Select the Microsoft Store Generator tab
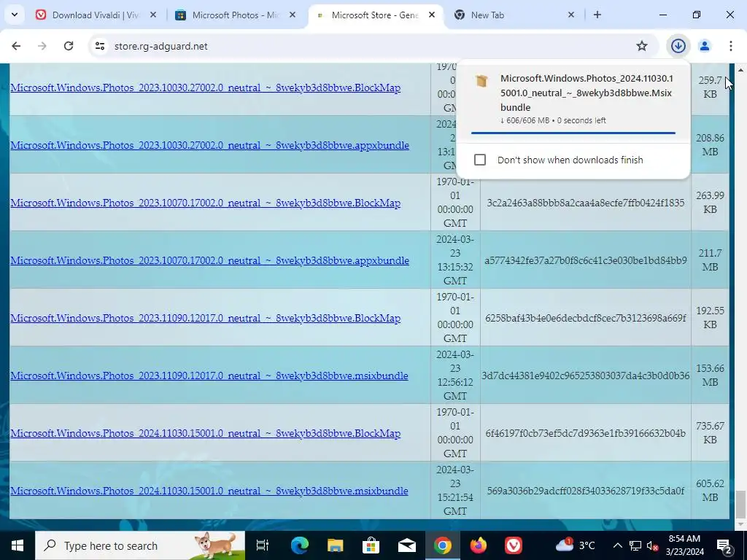Viewport: 747px width, 560px height. (x=376, y=15)
